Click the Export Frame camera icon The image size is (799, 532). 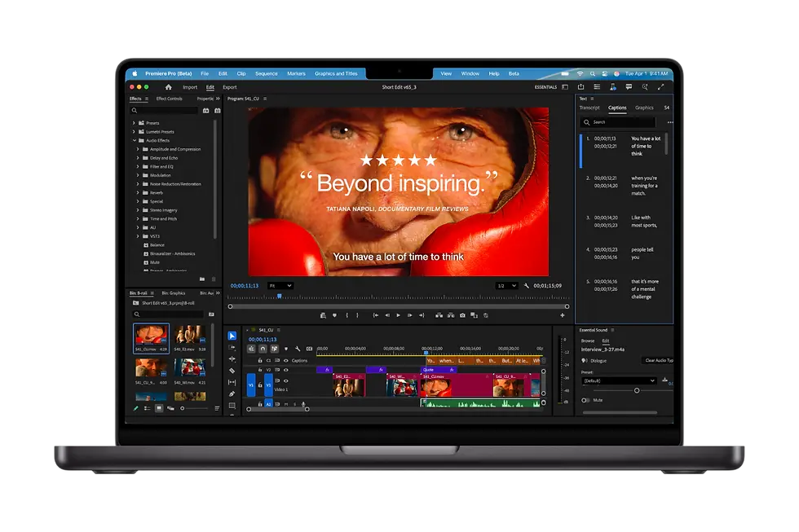[463, 315]
